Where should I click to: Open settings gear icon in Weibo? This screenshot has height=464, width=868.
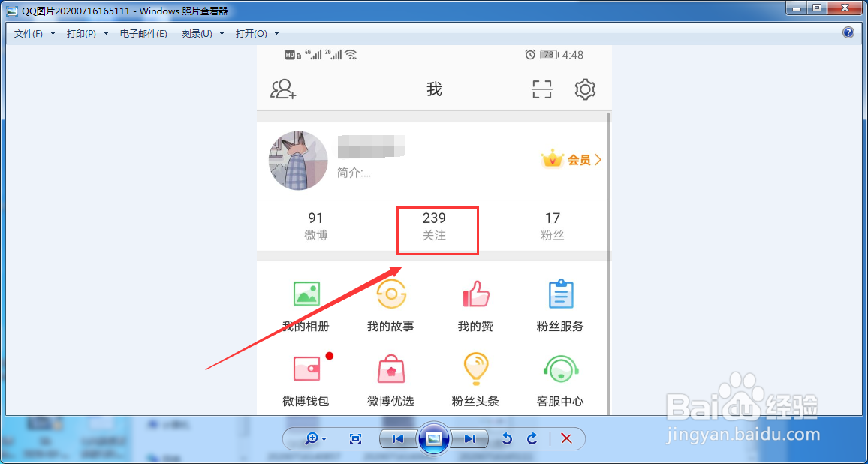[x=585, y=89]
